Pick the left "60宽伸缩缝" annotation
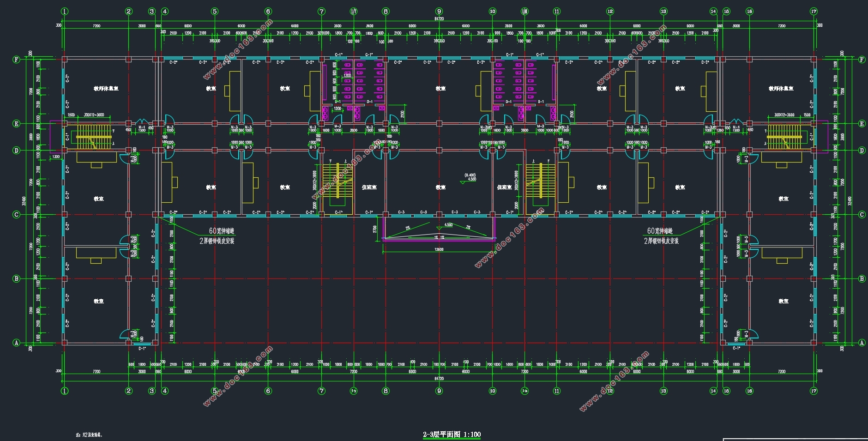 click(222, 231)
